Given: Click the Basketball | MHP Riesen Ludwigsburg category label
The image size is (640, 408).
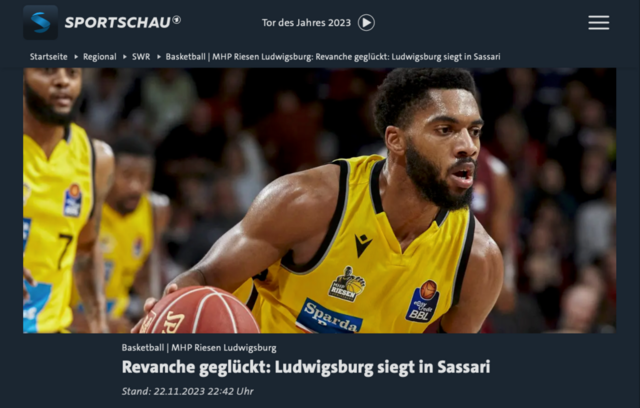Looking at the screenshot, I should [199, 348].
